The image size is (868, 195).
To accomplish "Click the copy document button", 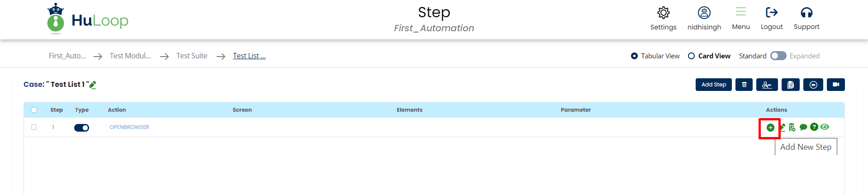I will coord(790,85).
